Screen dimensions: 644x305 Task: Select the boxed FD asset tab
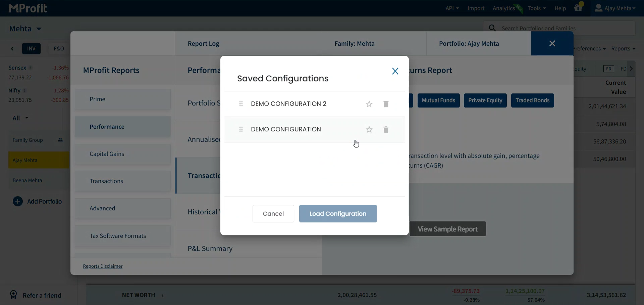[608, 69]
